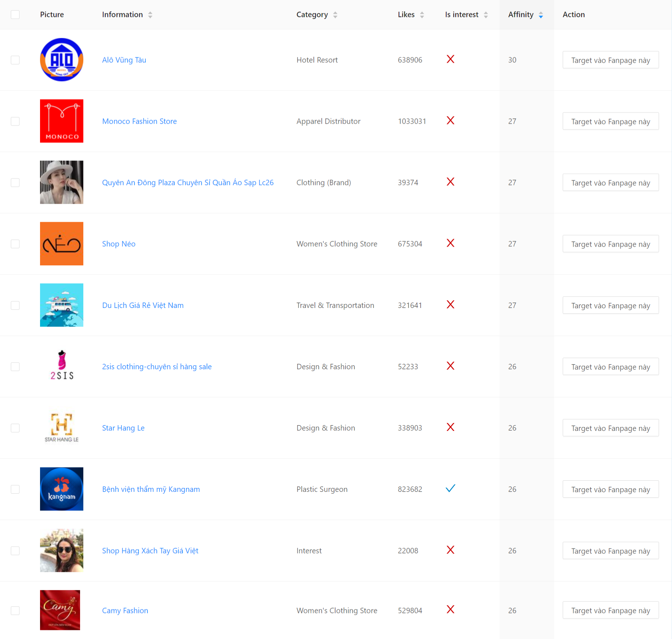672x639 pixels.
Task: Target the Shop Néo fanpage button
Action: (x=611, y=244)
